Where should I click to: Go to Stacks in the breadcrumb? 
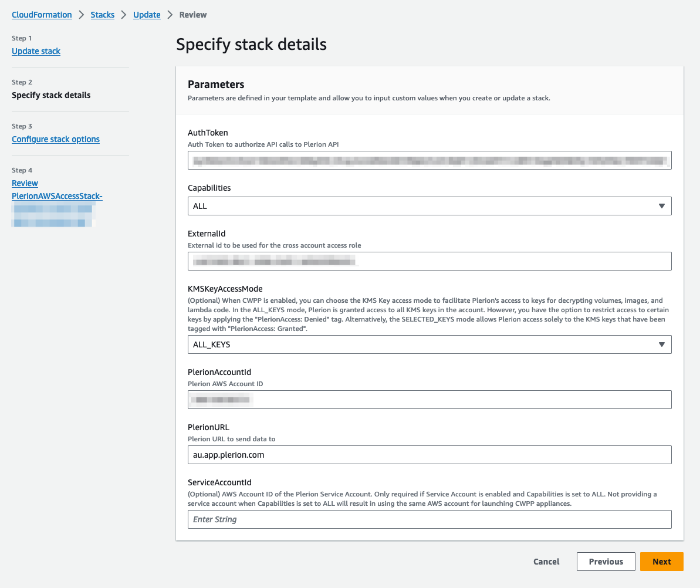102,15
